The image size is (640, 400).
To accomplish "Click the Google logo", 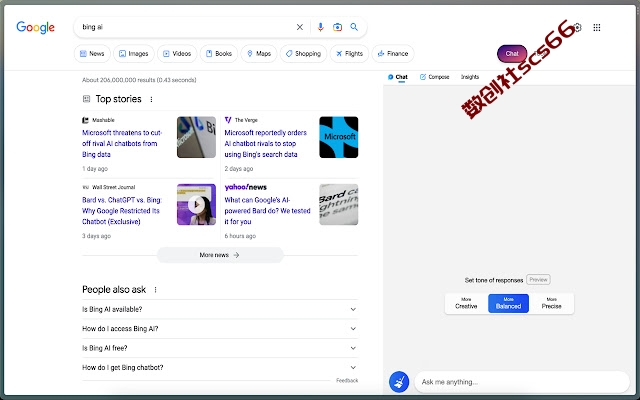I will click(36, 27).
